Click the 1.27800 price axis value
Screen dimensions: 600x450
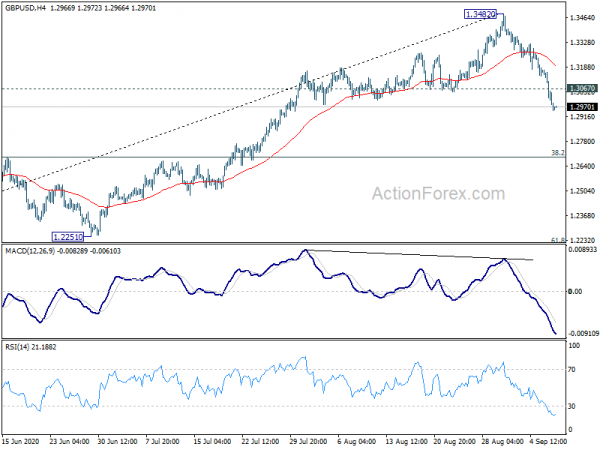(x=582, y=142)
